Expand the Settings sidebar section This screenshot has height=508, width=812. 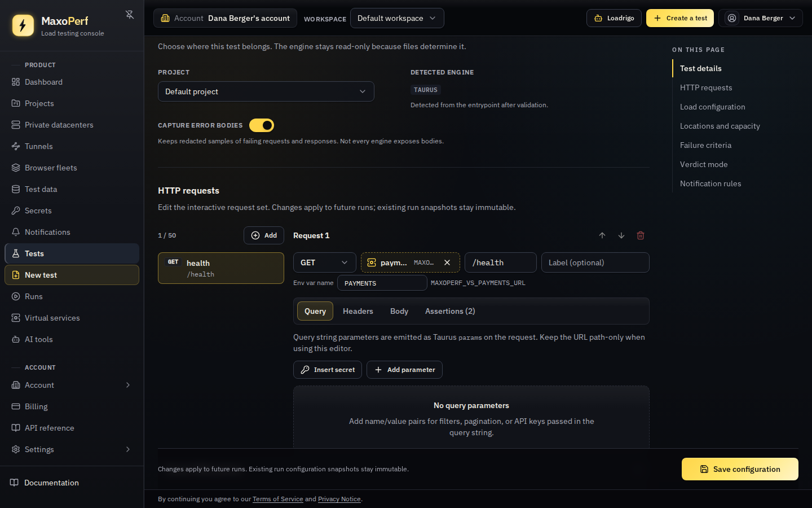tap(72, 449)
